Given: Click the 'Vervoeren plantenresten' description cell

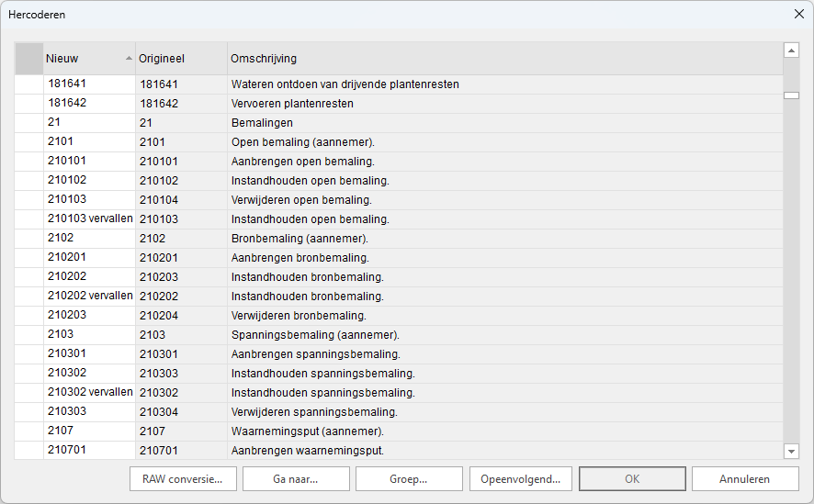Looking at the screenshot, I should (x=503, y=104).
